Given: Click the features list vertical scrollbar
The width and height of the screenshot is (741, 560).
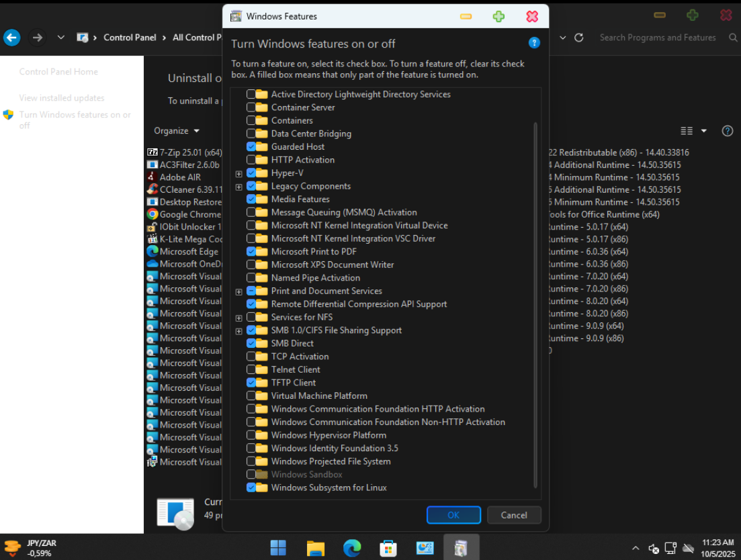Looking at the screenshot, I should coord(535,302).
